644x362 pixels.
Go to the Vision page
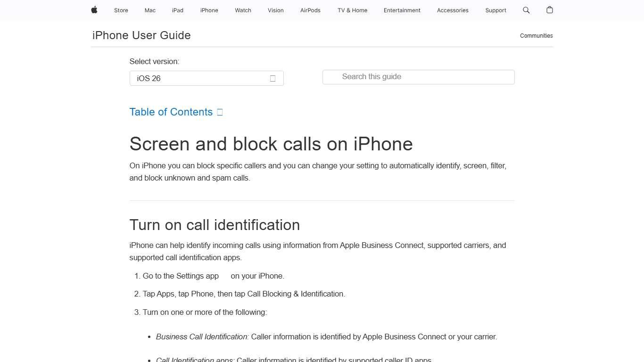coord(275,10)
